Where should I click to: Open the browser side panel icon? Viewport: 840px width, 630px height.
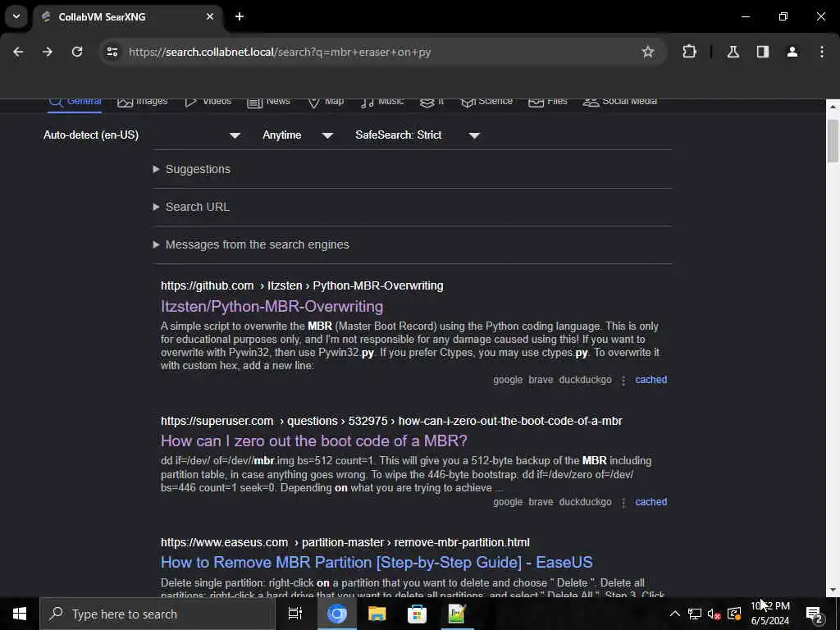pyautogui.click(x=763, y=52)
